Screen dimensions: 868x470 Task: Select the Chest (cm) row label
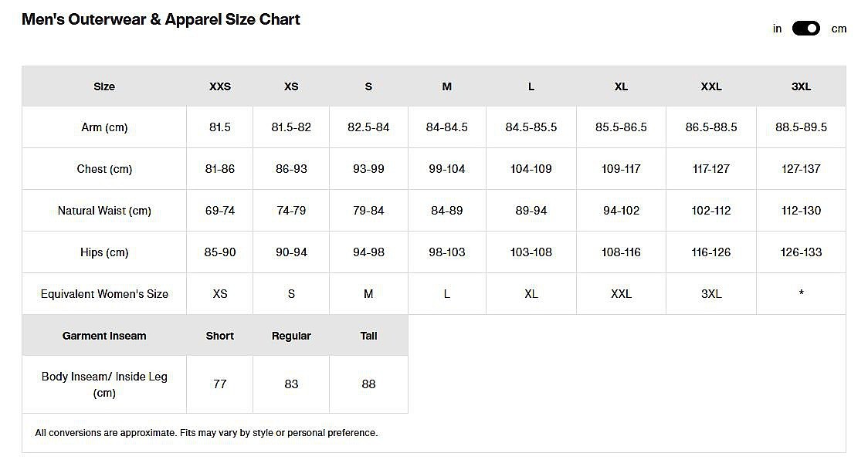(x=104, y=169)
